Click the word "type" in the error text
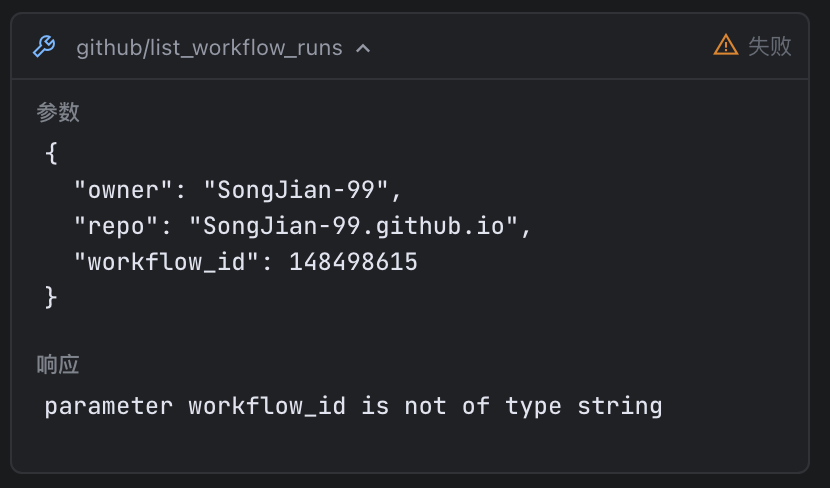The image size is (830, 488). pos(533,406)
